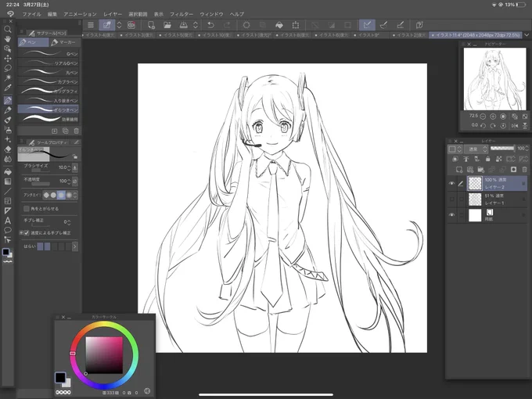Open the レイヤー menu
This screenshot has width=532, height=399.
coord(113,14)
